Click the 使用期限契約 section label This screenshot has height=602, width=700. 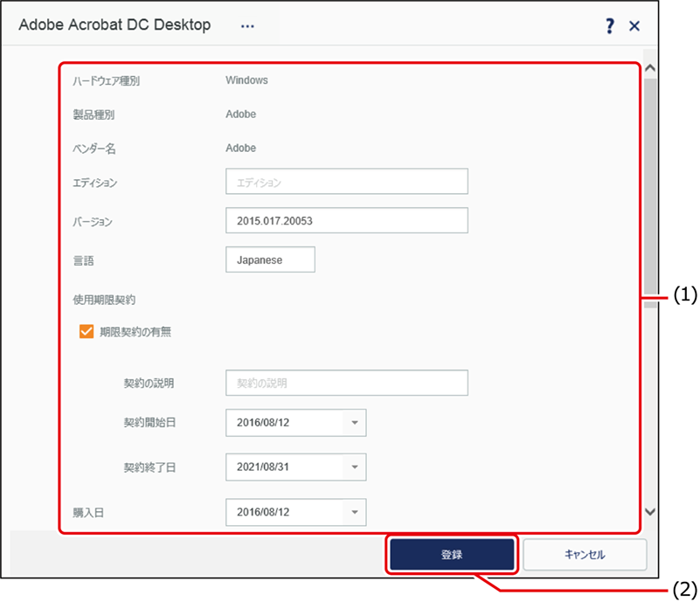pos(104,300)
